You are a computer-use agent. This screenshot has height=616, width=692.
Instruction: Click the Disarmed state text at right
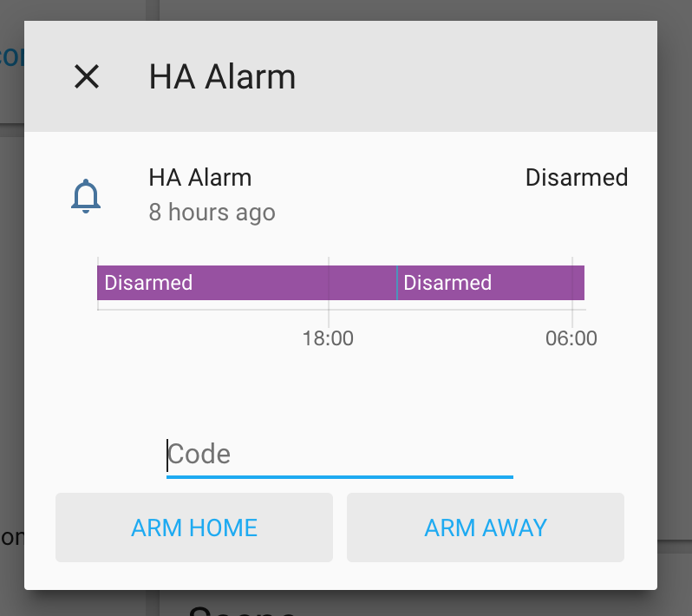(x=576, y=178)
